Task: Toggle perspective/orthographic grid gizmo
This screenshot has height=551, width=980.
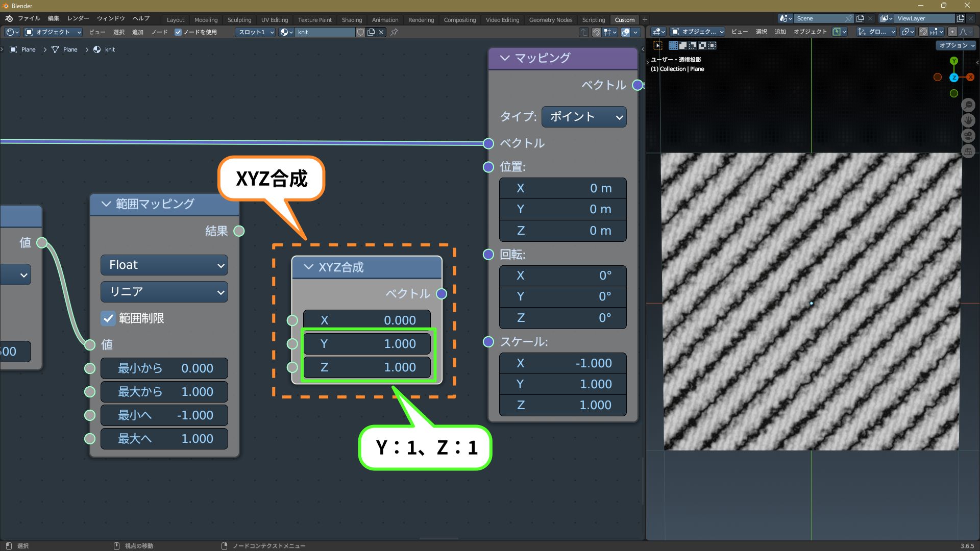Action: point(968,152)
